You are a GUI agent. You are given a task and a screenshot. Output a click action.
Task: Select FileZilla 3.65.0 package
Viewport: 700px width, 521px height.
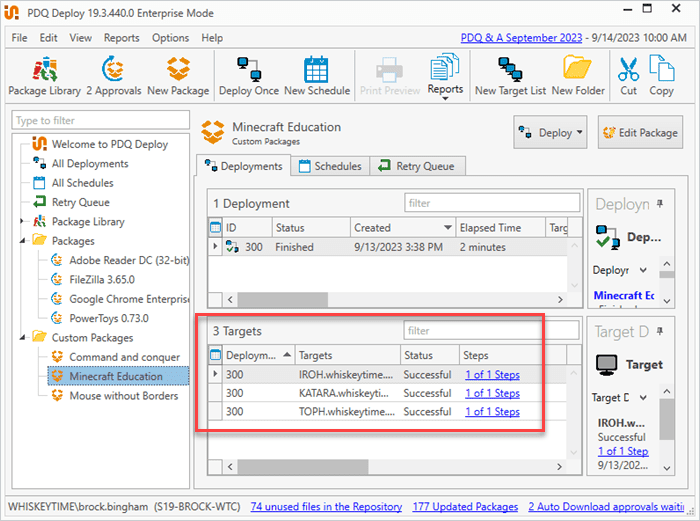pyautogui.click(x=102, y=280)
